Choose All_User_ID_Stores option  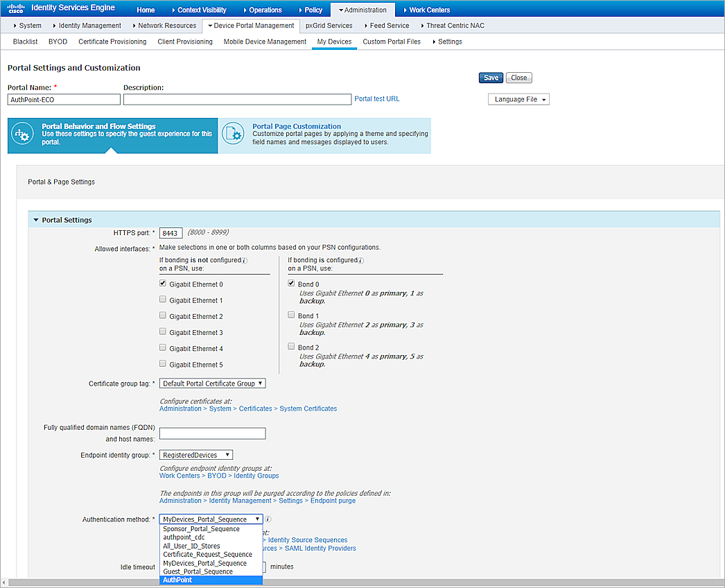tap(211, 546)
